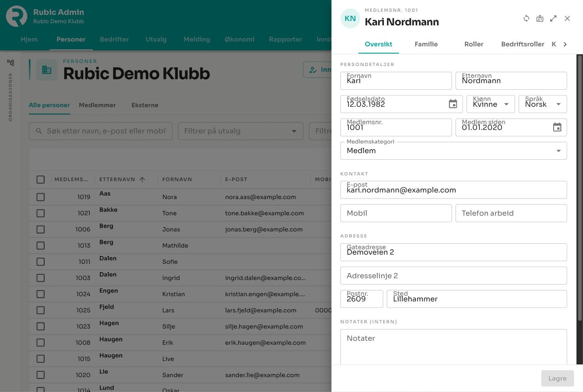Click the person search field
Screen dimensions: 583x392
pyautogui.click(x=101, y=131)
